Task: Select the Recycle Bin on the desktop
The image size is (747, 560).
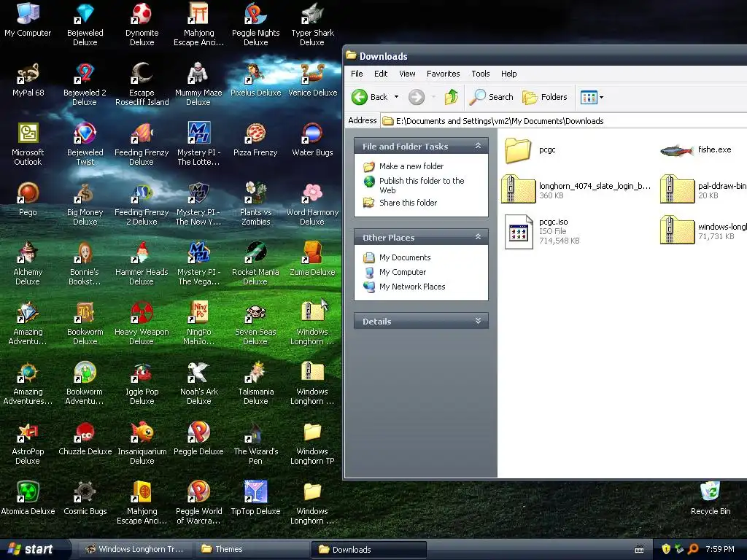Action: point(711,499)
